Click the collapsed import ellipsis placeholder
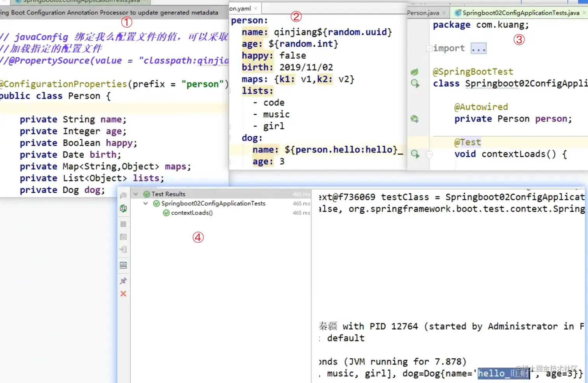Image resolution: width=588 pixels, height=383 pixels. pos(478,49)
